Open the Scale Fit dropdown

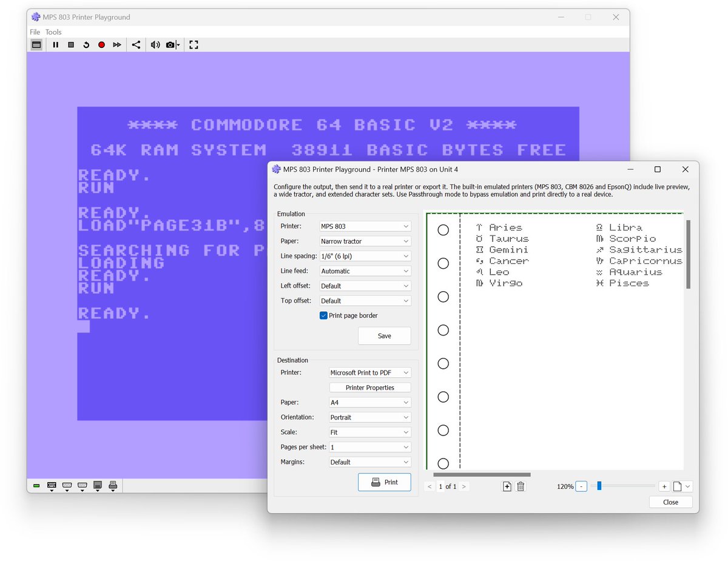coord(370,432)
